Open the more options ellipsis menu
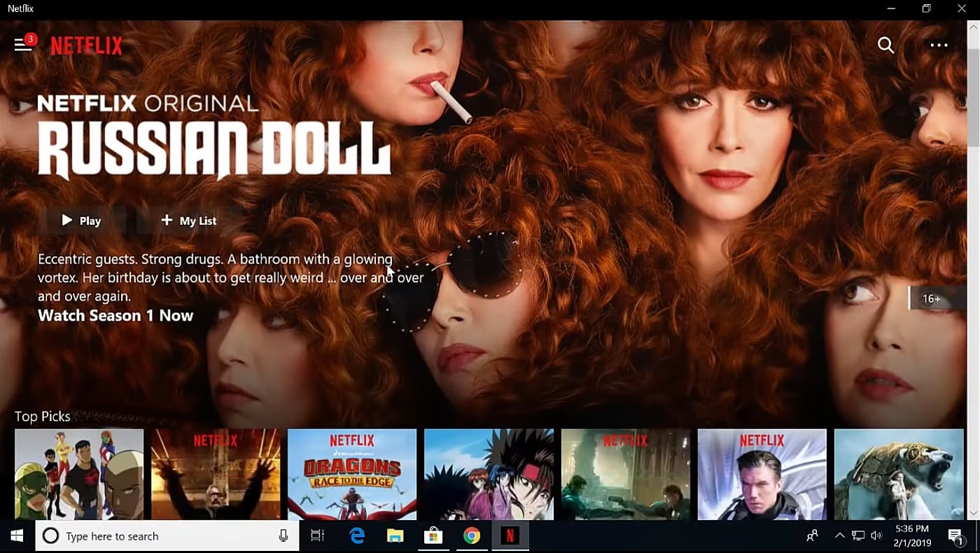 (939, 45)
